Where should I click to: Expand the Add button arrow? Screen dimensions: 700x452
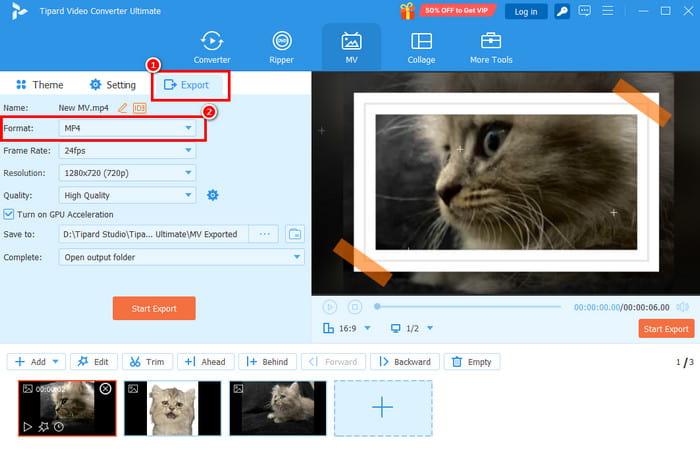tap(56, 362)
